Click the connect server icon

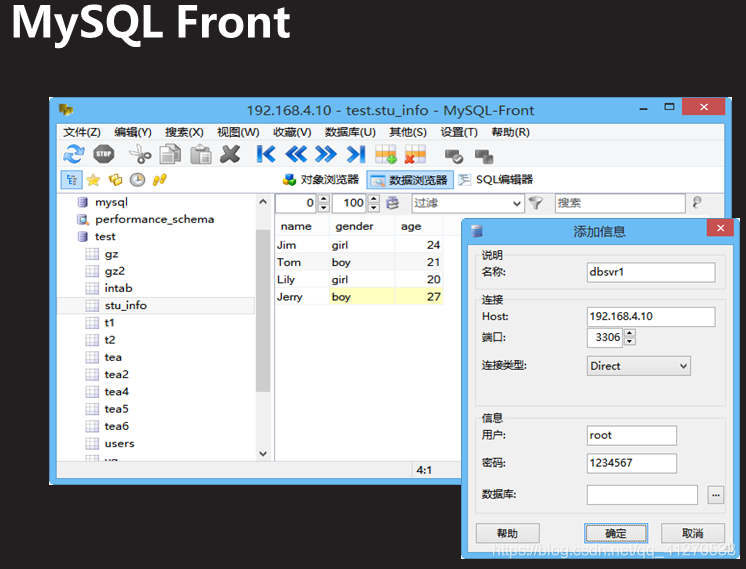click(x=453, y=156)
